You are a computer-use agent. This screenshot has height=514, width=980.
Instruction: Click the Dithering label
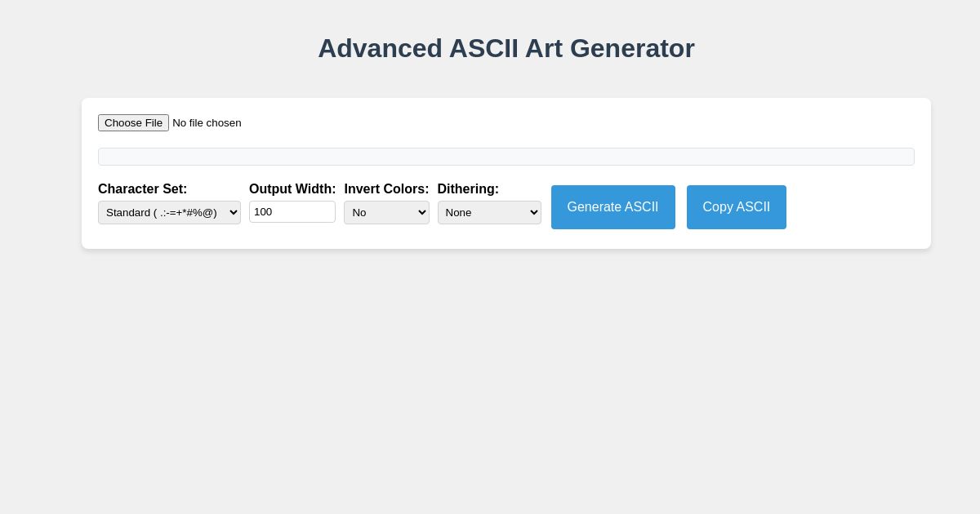pos(468,188)
